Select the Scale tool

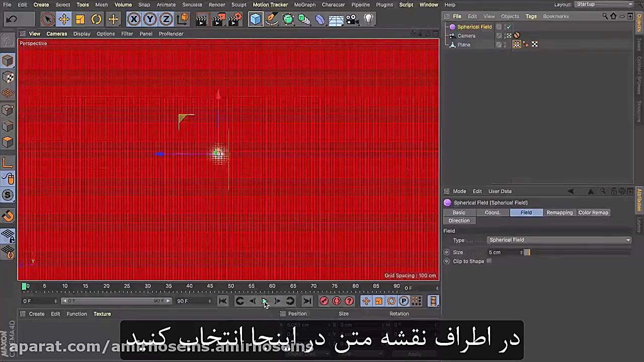[x=80, y=19]
